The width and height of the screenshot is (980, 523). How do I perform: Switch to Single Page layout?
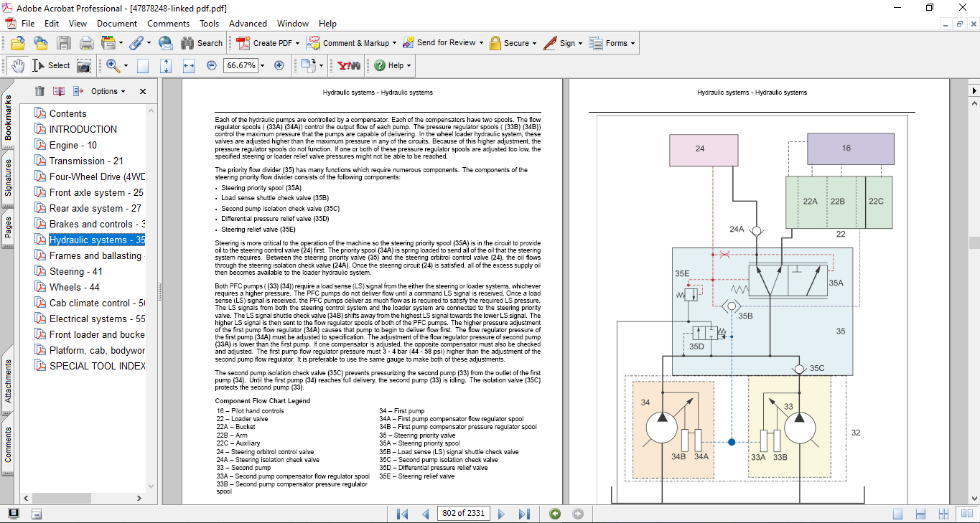(897, 514)
